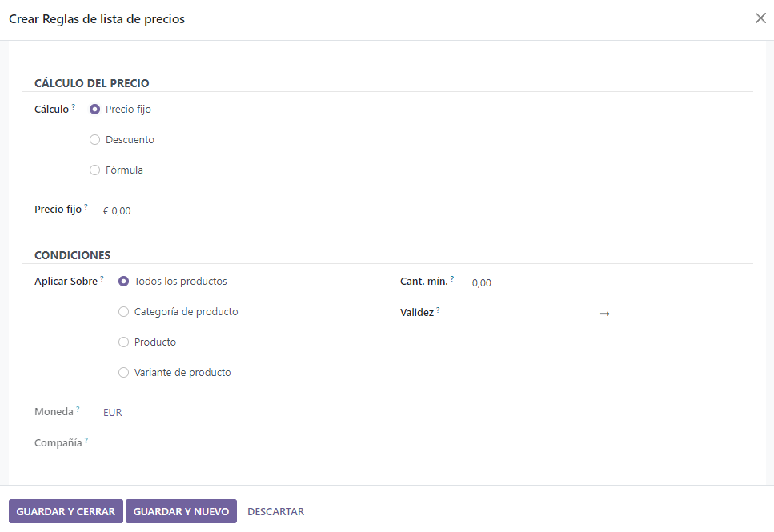Click the Guardar y cerrar button
The image size is (774, 532).
66,512
